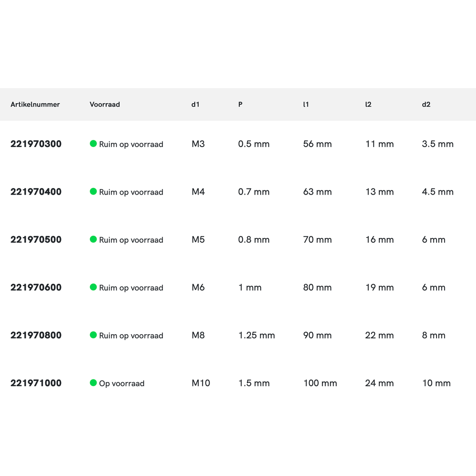
Task: Select product 221970500 link
Action: (x=36, y=239)
